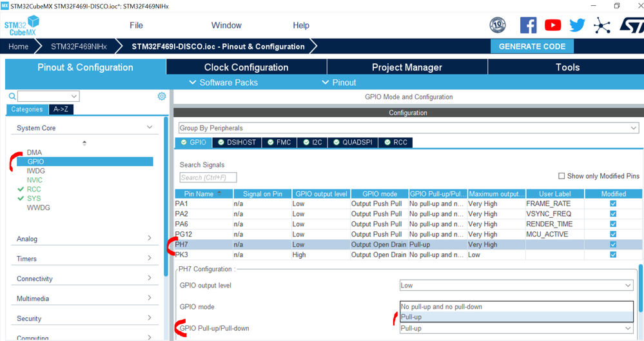Open the Window menu

[x=226, y=26]
